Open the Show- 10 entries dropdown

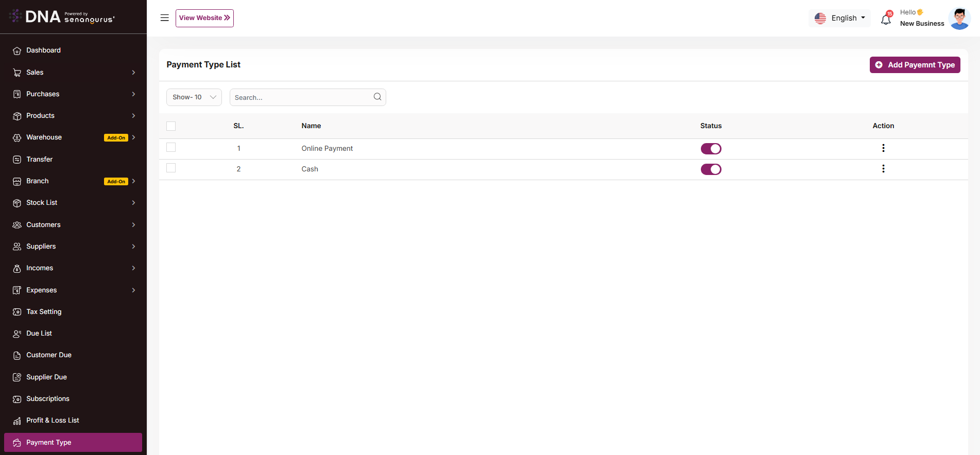194,97
